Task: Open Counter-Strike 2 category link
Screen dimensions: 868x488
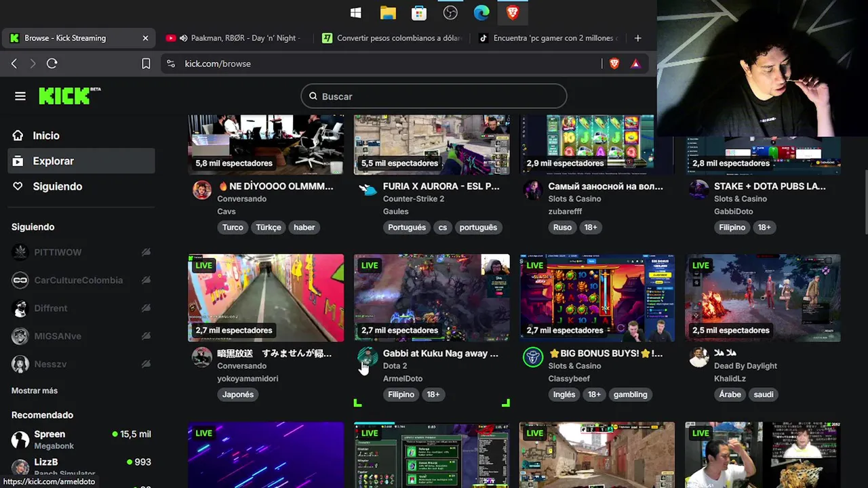Action: (414, 199)
